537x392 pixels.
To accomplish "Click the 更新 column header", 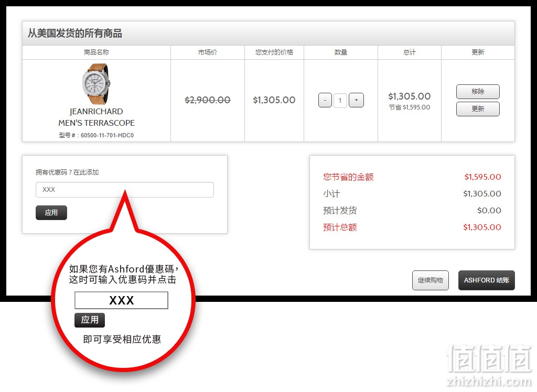I will 478,52.
